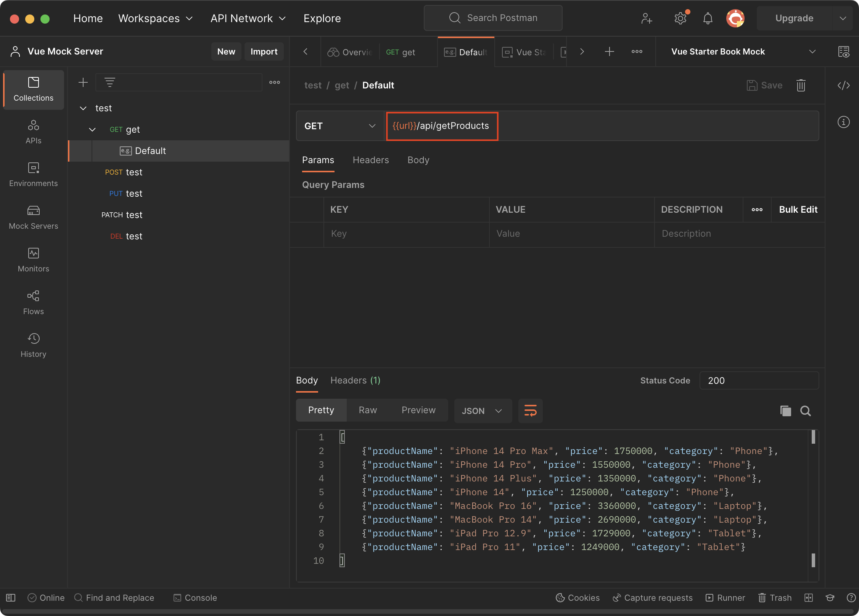This screenshot has height=616, width=859.
Task: Search within the response body
Action: coord(806,411)
